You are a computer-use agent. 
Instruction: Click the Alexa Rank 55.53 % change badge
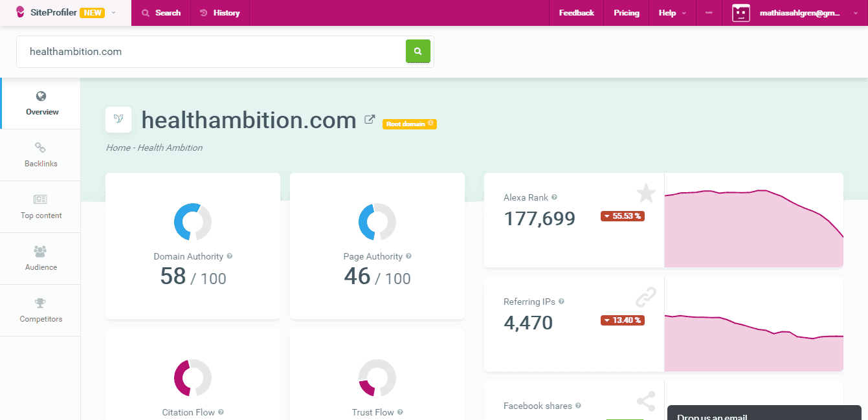(623, 216)
